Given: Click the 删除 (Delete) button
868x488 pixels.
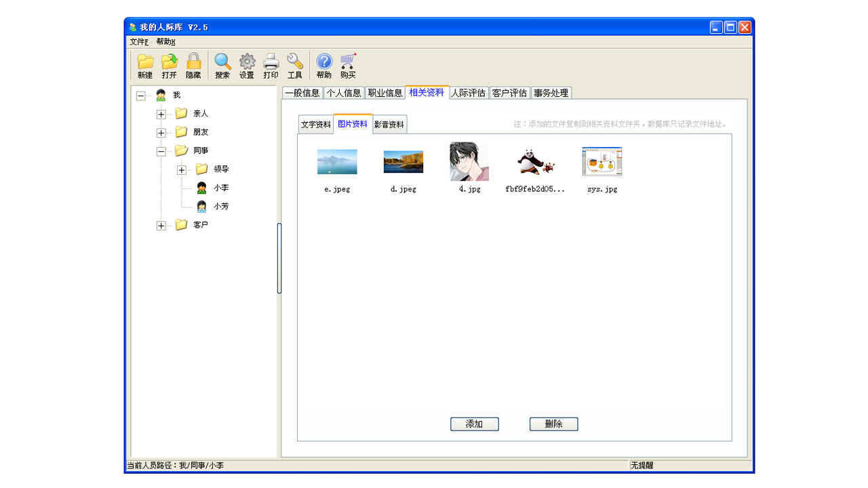Looking at the screenshot, I should pyautogui.click(x=553, y=424).
